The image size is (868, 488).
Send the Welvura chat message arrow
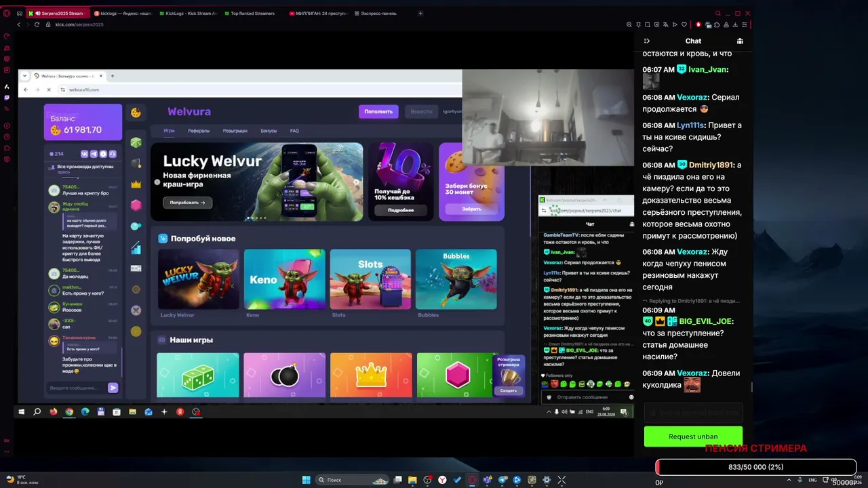113,388
